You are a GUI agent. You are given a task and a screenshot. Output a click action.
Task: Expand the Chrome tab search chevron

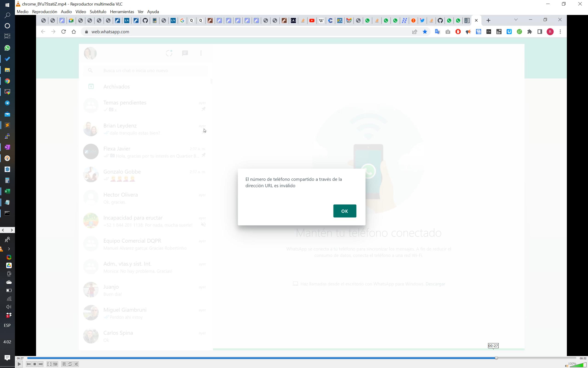click(x=516, y=20)
